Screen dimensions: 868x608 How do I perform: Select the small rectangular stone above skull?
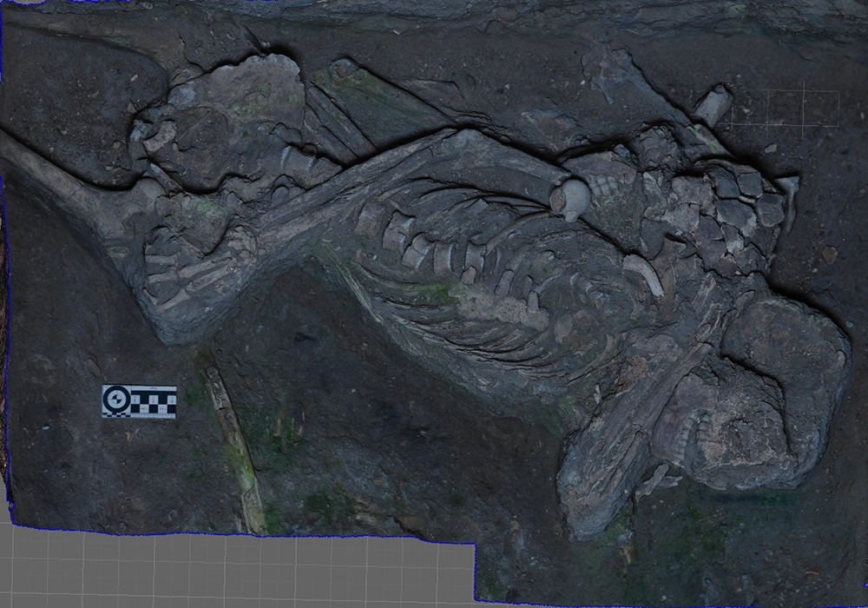[x=713, y=104]
